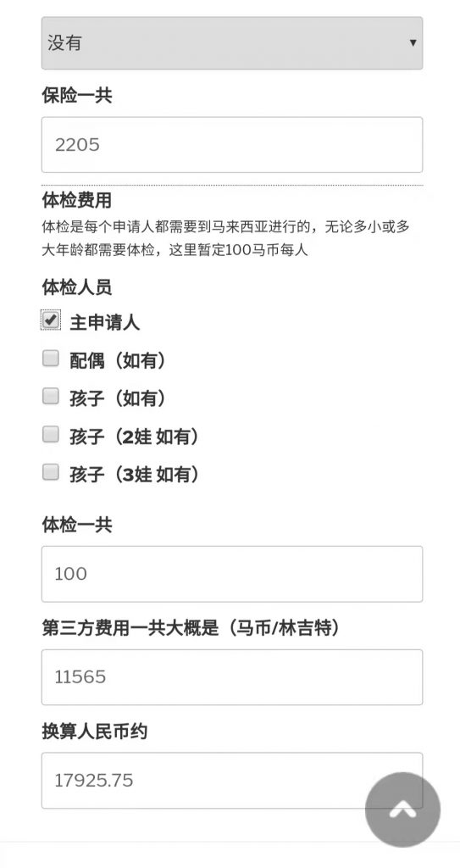
Task: Click the 第三方费用 total field showing 11565
Action: (x=232, y=677)
